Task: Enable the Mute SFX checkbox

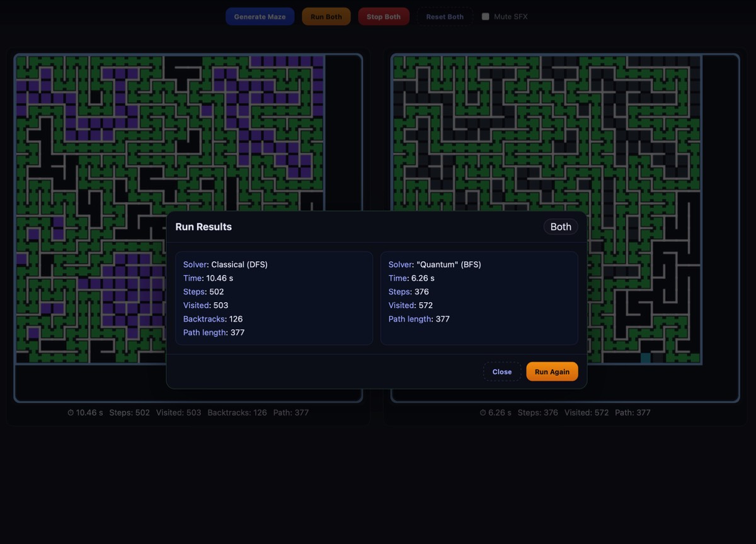Action: tap(486, 17)
